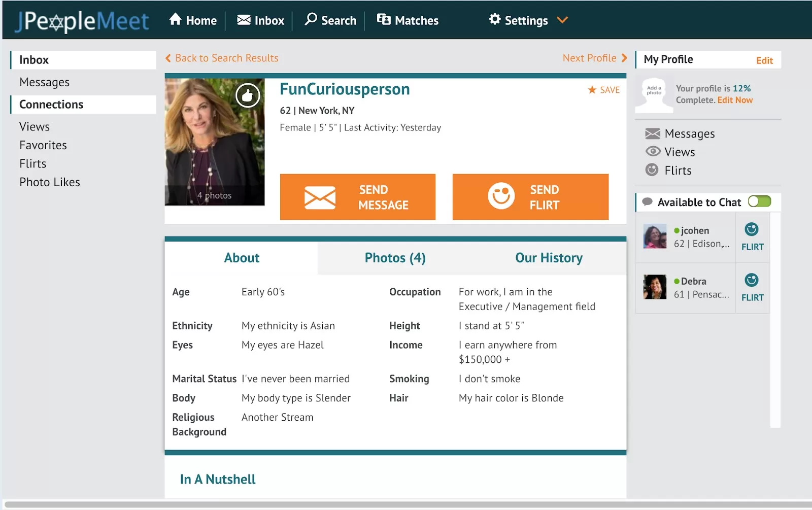Click the horizontal scrollbar at the bottom

pos(406,504)
